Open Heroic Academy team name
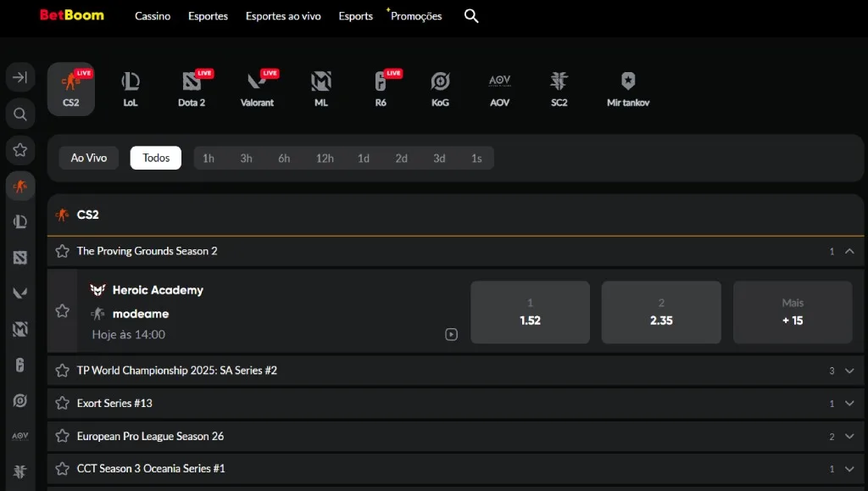The image size is (868, 491). (158, 290)
